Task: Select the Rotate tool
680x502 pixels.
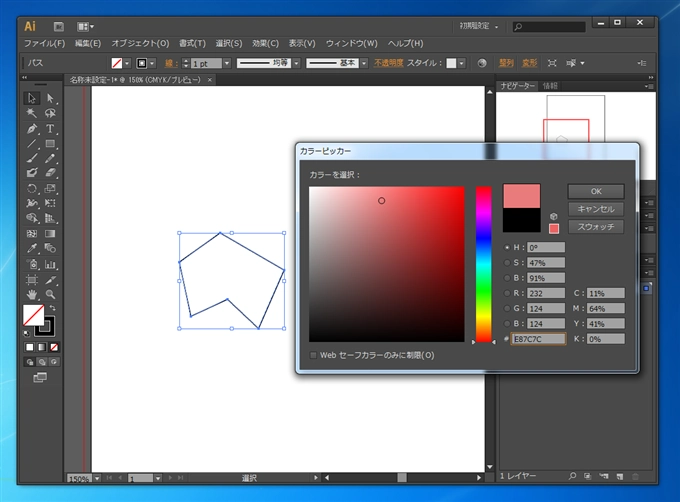Action: pos(32,189)
